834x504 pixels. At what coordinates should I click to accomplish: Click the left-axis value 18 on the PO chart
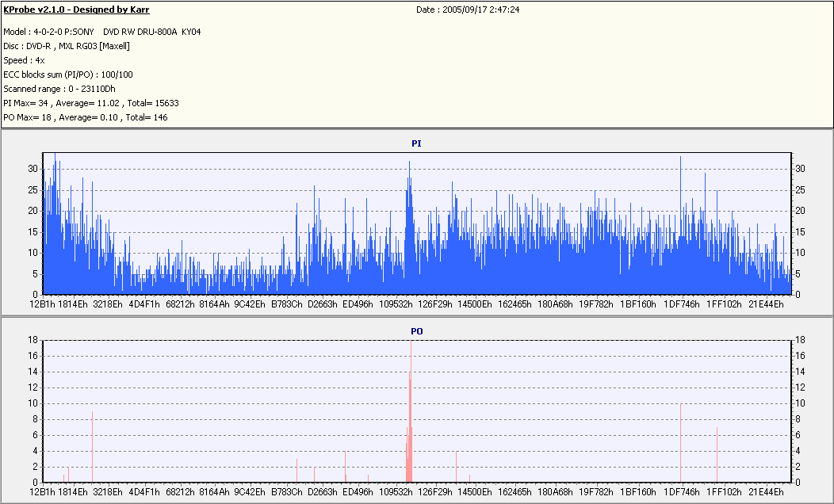click(x=33, y=340)
